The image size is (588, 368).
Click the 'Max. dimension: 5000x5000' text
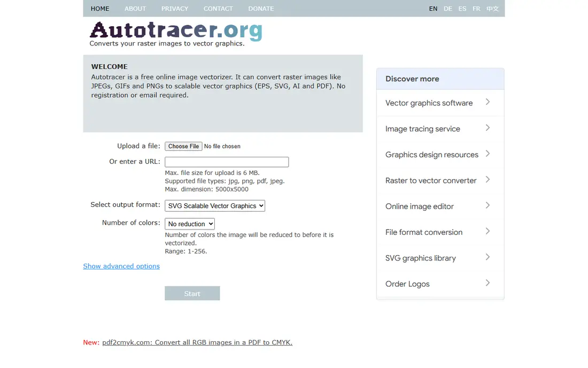(207, 189)
